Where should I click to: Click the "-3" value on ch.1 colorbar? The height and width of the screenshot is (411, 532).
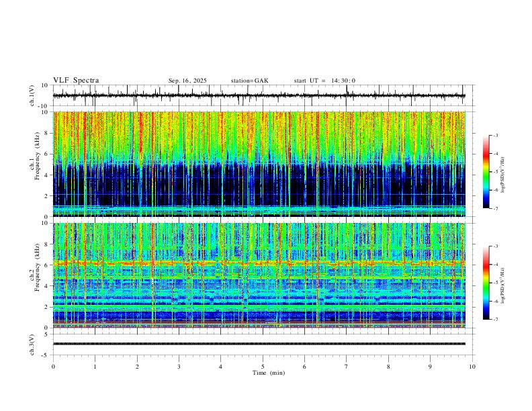coord(495,135)
